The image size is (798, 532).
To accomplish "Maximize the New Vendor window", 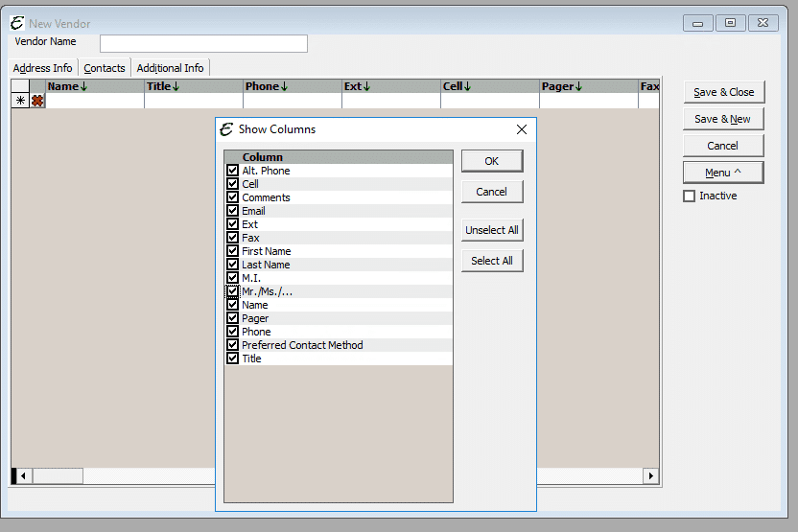I will (730, 23).
